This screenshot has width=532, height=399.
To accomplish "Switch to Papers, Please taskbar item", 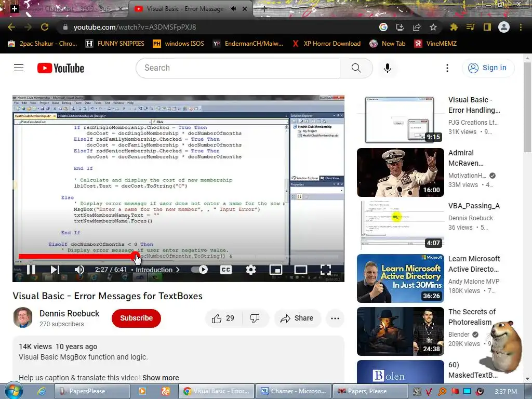I will tap(369, 391).
